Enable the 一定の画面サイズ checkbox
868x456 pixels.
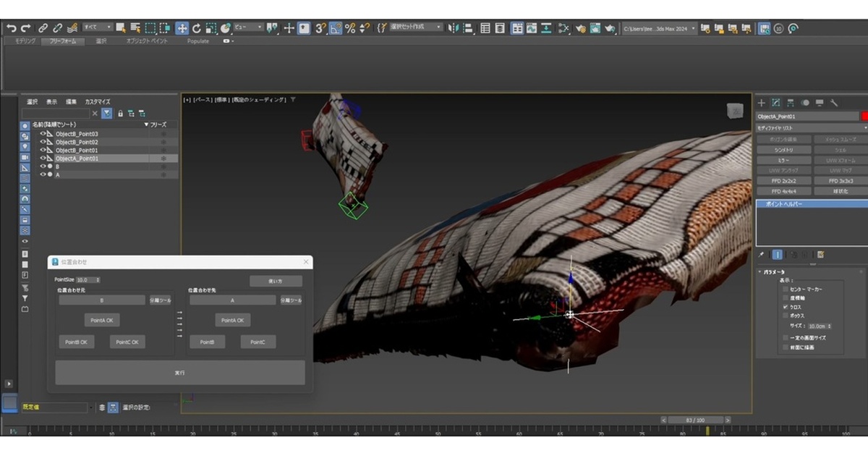pos(786,338)
